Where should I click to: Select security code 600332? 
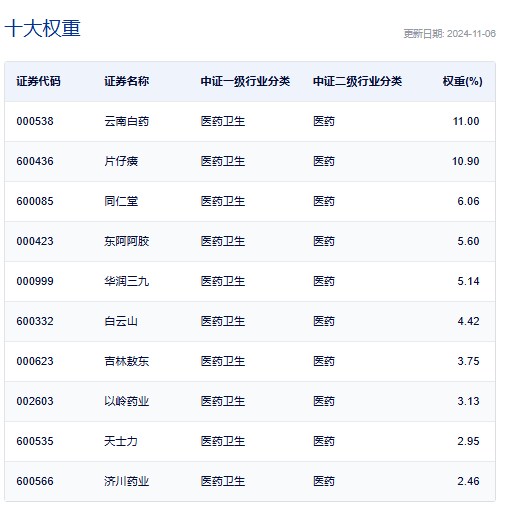coord(35,321)
